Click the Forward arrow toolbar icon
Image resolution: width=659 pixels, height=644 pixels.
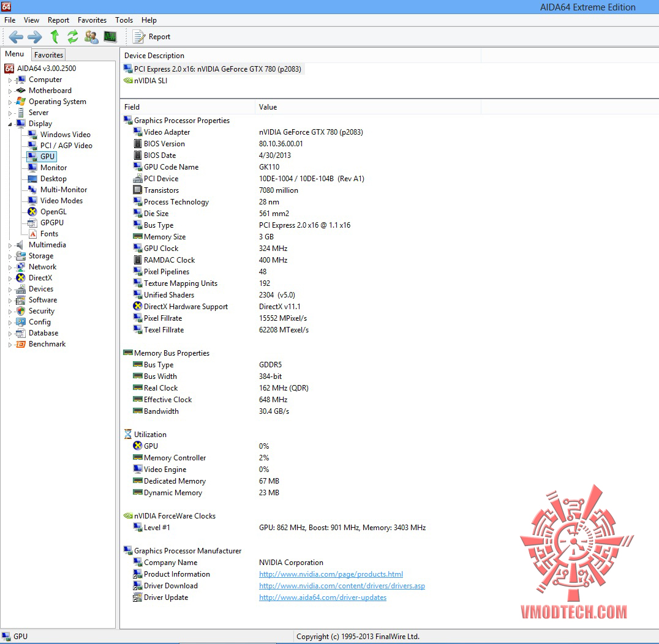[x=35, y=37]
